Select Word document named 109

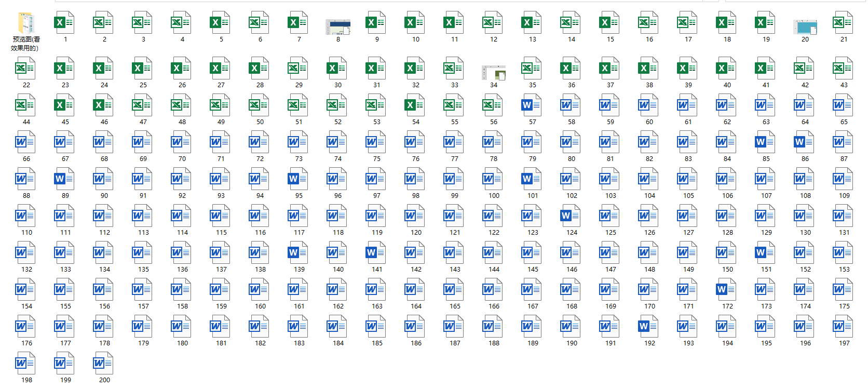[844, 180]
